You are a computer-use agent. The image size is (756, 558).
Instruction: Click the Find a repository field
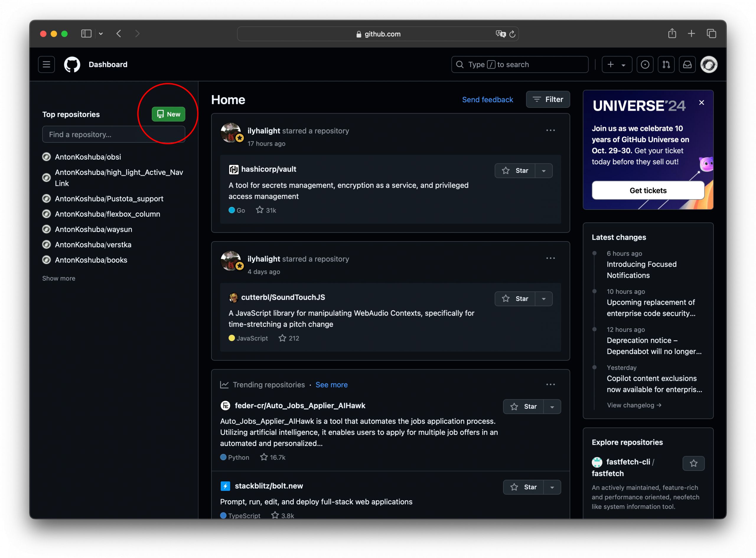pos(114,134)
